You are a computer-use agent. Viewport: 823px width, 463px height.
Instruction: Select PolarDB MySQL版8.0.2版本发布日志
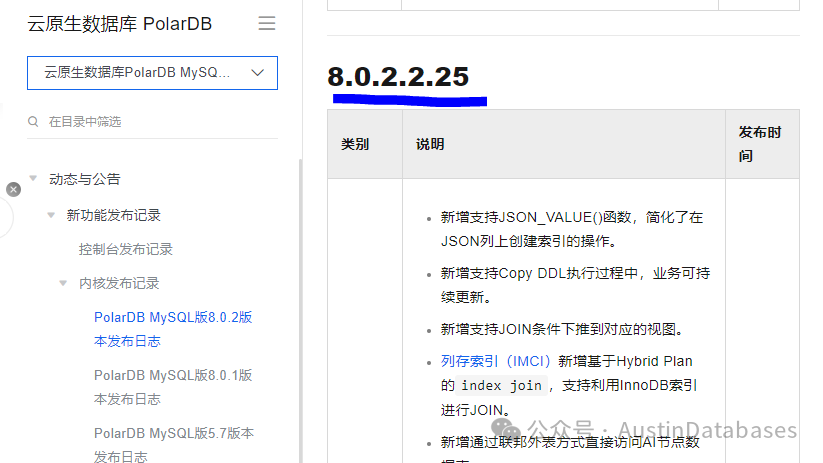tap(173, 329)
